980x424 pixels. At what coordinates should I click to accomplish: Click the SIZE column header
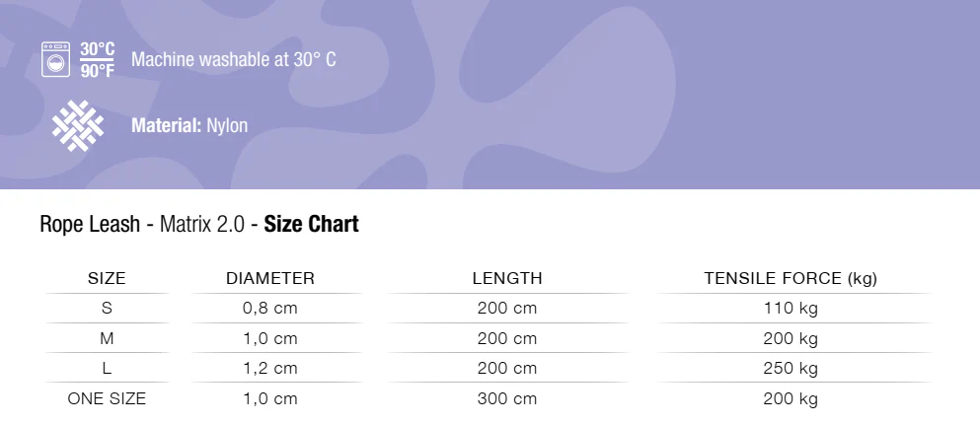pos(107,279)
